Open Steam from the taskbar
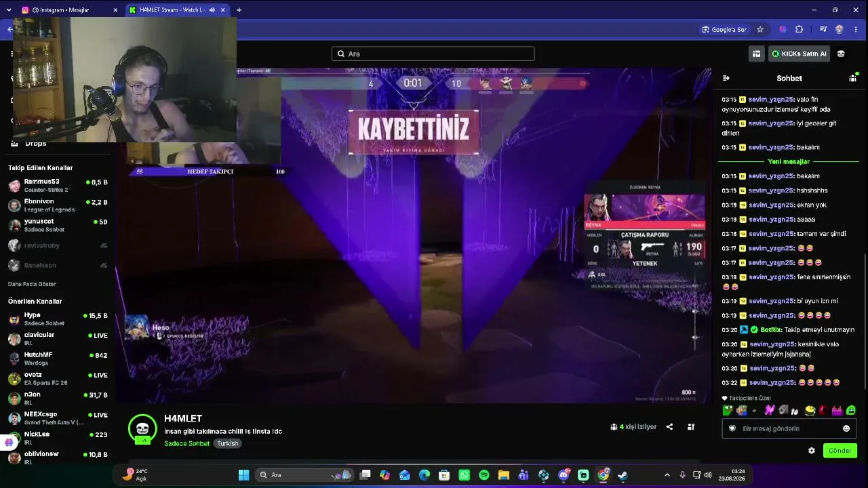Screen dimensions: 868x488 [x=623, y=475]
